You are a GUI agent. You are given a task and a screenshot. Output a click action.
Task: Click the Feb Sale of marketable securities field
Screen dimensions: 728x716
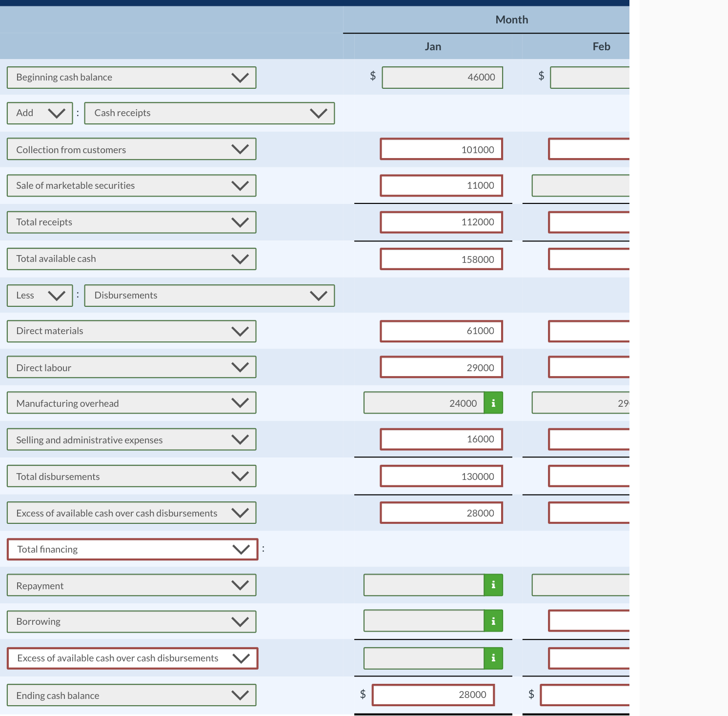coord(581,186)
